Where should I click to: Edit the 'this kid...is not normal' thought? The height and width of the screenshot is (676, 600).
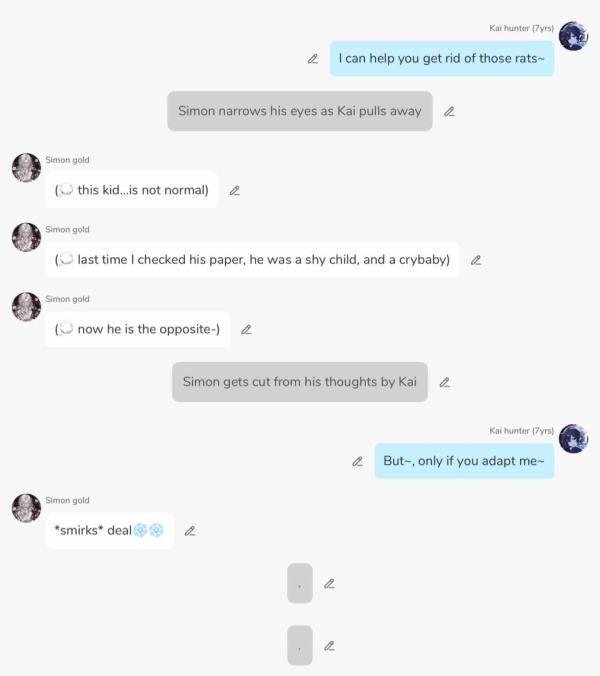click(234, 191)
